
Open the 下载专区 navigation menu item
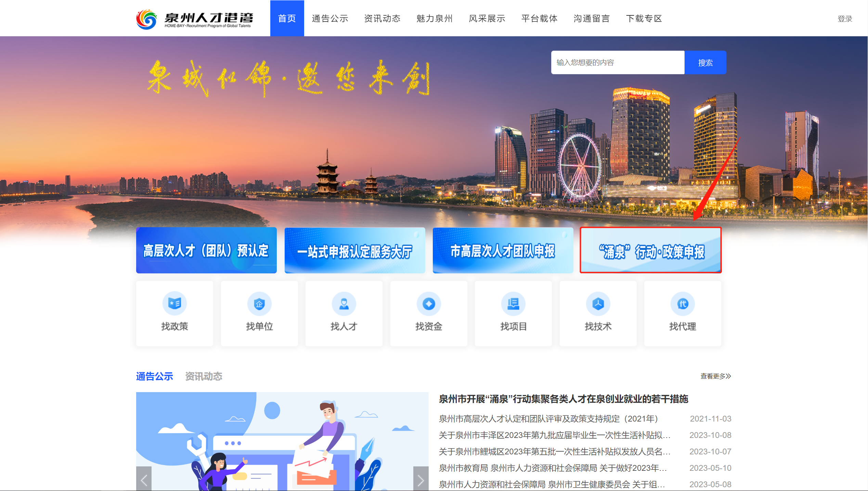click(644, 18)
